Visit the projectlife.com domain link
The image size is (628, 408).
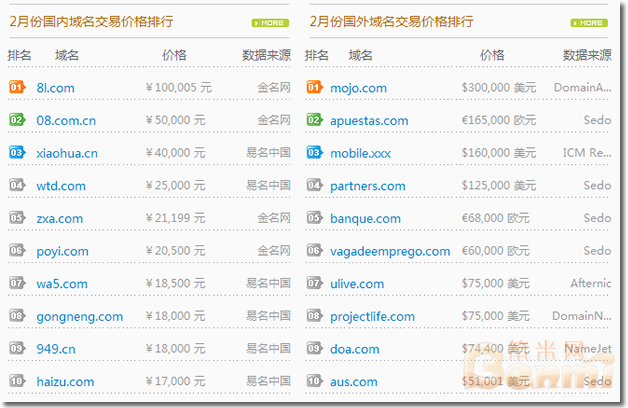pos(372,317)
